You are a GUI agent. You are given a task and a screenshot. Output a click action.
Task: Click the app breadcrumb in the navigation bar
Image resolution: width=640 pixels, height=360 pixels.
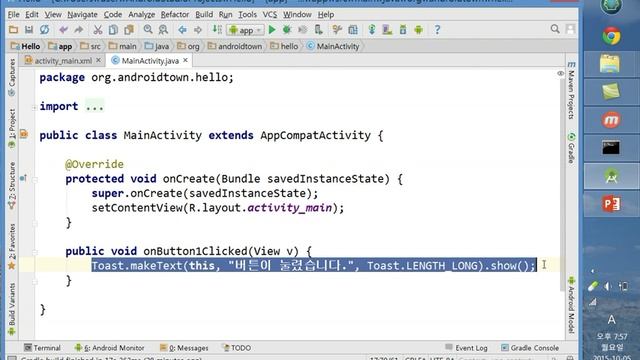click(x=60, y=46)
